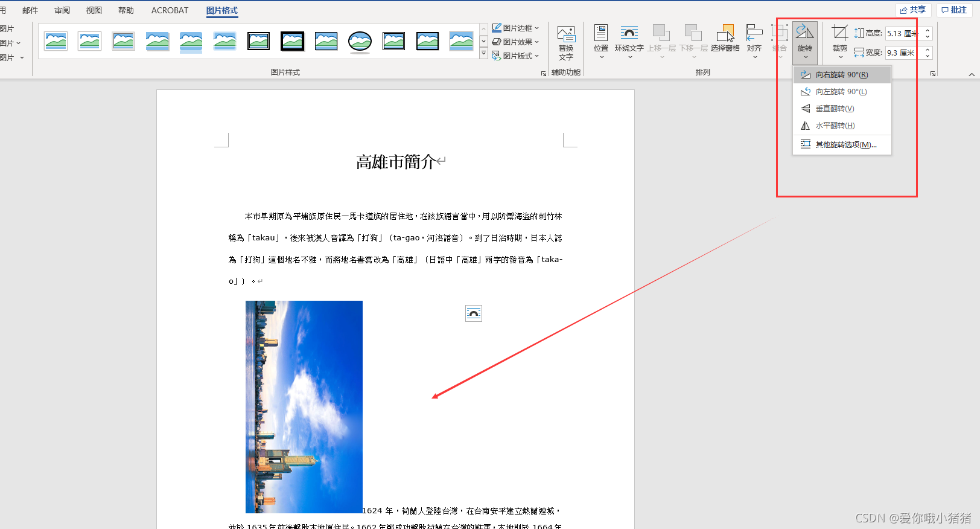This screenshot has width=980, height=529.
Task: Open Wrap Text (环绕文字) options
Action: click(629, 41)
